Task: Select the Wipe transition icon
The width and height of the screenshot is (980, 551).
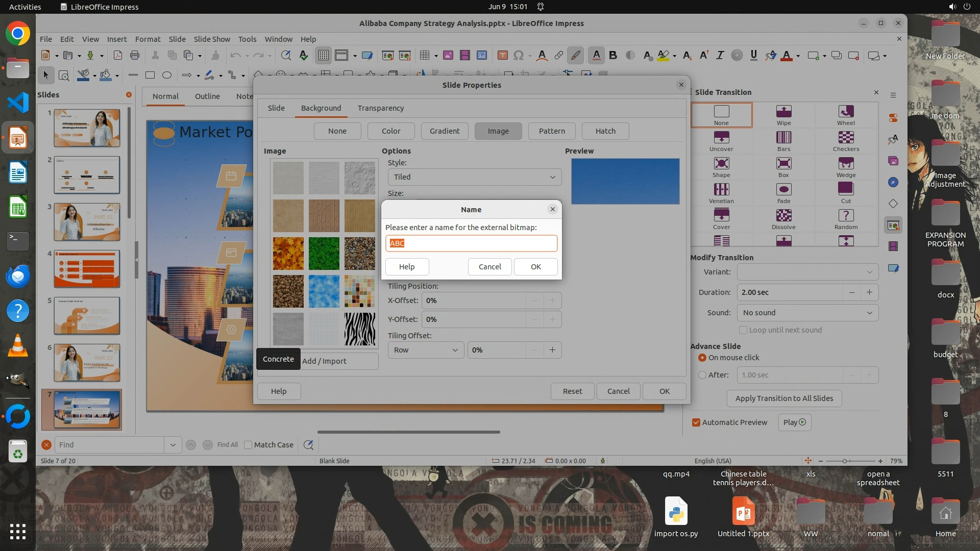Action: [x=783, y=112]
